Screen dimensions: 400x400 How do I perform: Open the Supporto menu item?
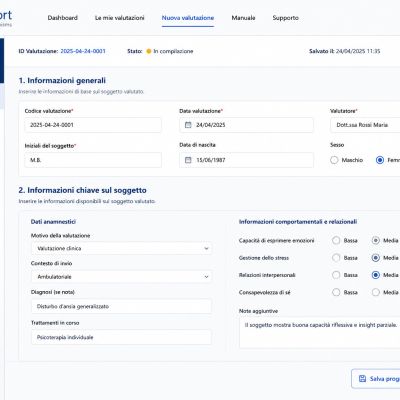(286, 18)
